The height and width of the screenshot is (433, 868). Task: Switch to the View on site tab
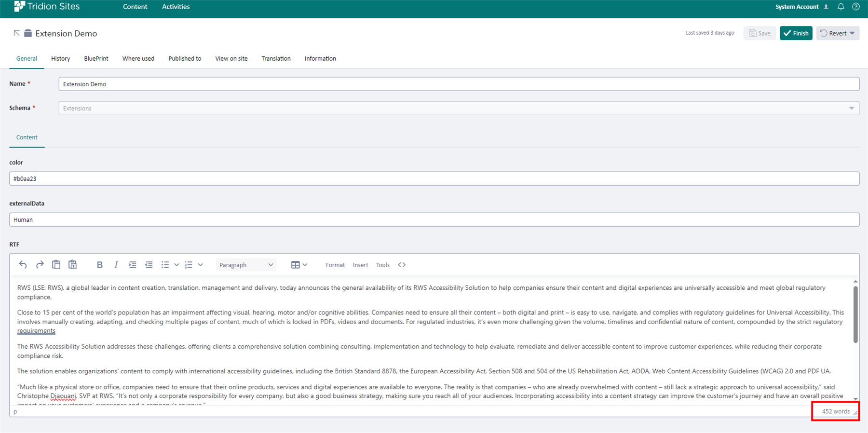click(x=231, y=58)
